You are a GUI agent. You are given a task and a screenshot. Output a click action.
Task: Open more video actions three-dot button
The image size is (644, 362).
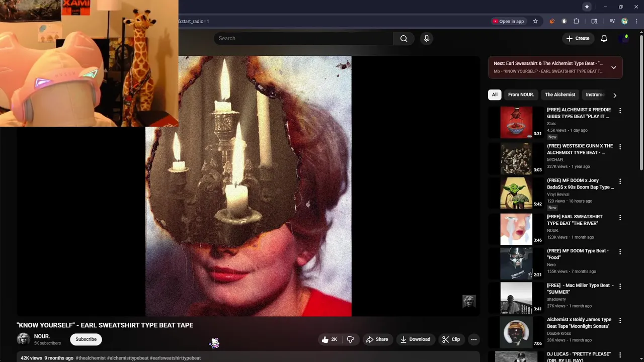coord(473,339)
